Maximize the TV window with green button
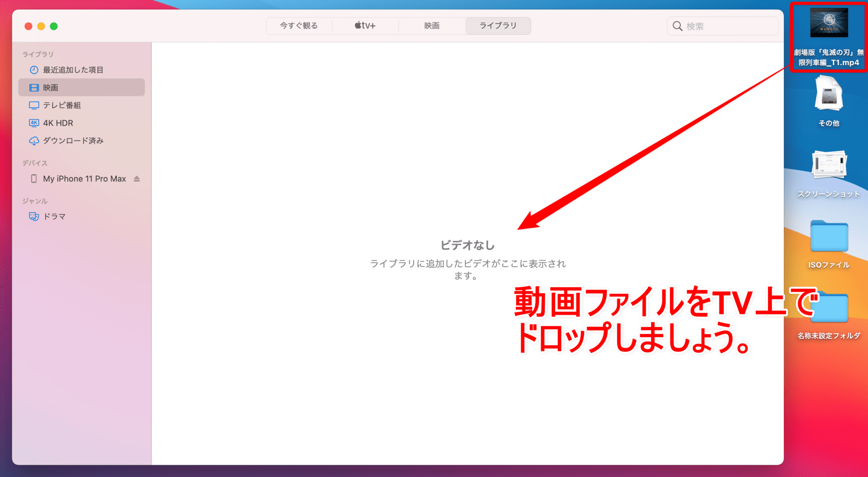The image size is (868, 477). pyautogui.click(x=54, y=26)
